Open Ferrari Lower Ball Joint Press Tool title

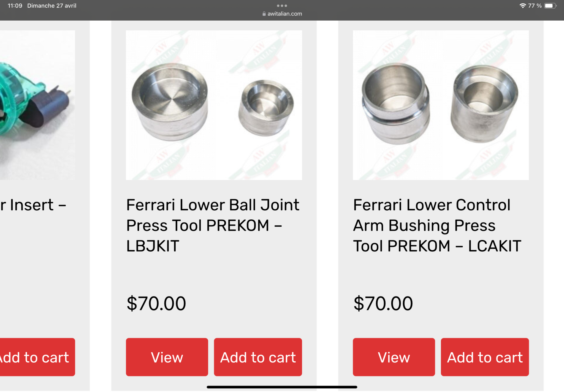click(213, 225)
